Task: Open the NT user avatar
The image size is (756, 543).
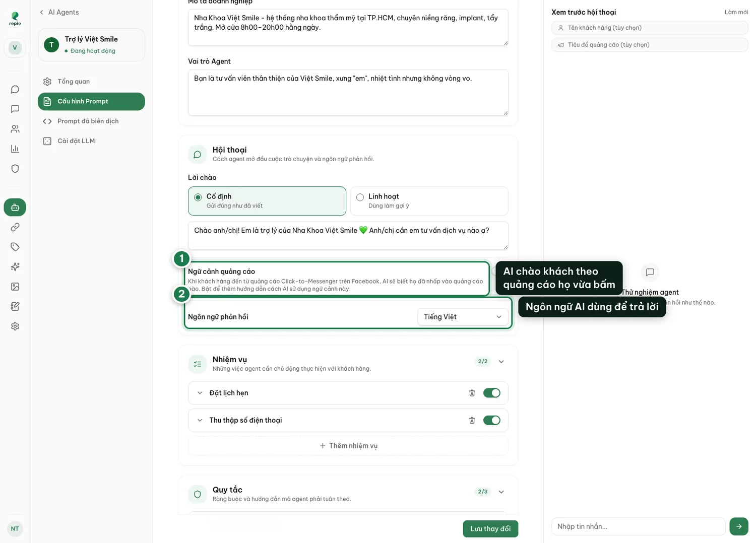Action: pyautogui.click(x=15, y=529)
